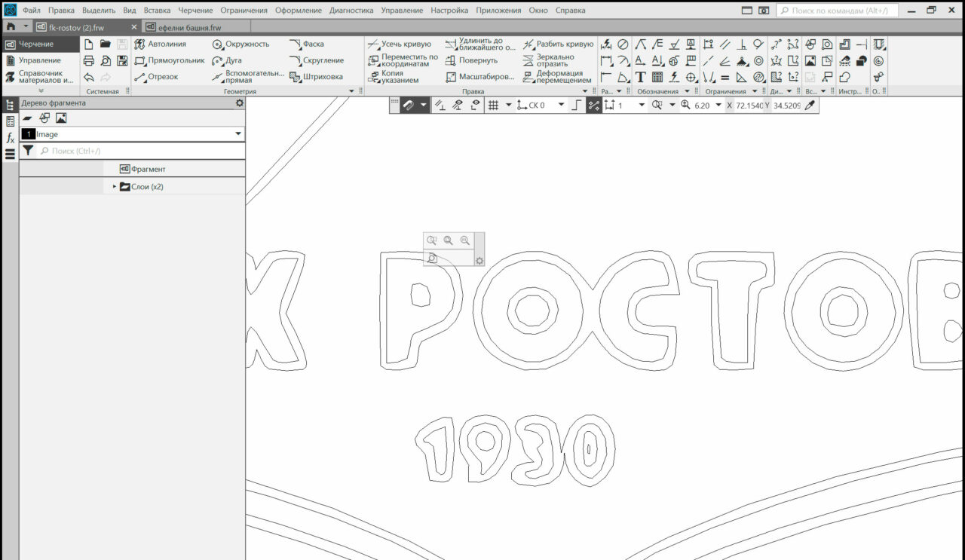The height and width of the screenshot is (560, 965).
Task: Print the document with the printer icon
Action: (x=88, y=60)
